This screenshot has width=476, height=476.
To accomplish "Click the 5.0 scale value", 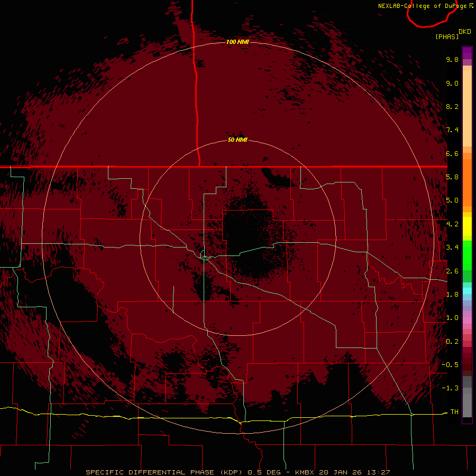I will click(x=452, y=200).
